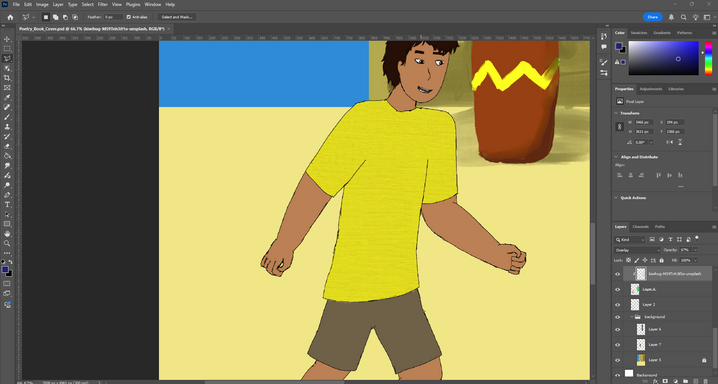This screenshot has width=718, height=384.
Task: Select the Frame tool
Action: point(7,87)
